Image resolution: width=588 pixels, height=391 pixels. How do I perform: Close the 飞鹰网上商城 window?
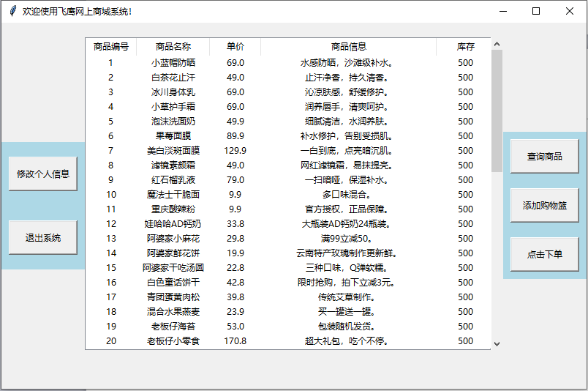click(x=569, y=11)
